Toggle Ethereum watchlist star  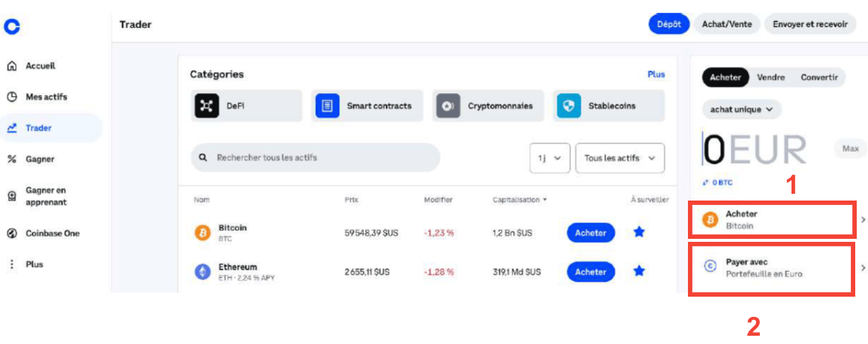(x=638, y=271)
